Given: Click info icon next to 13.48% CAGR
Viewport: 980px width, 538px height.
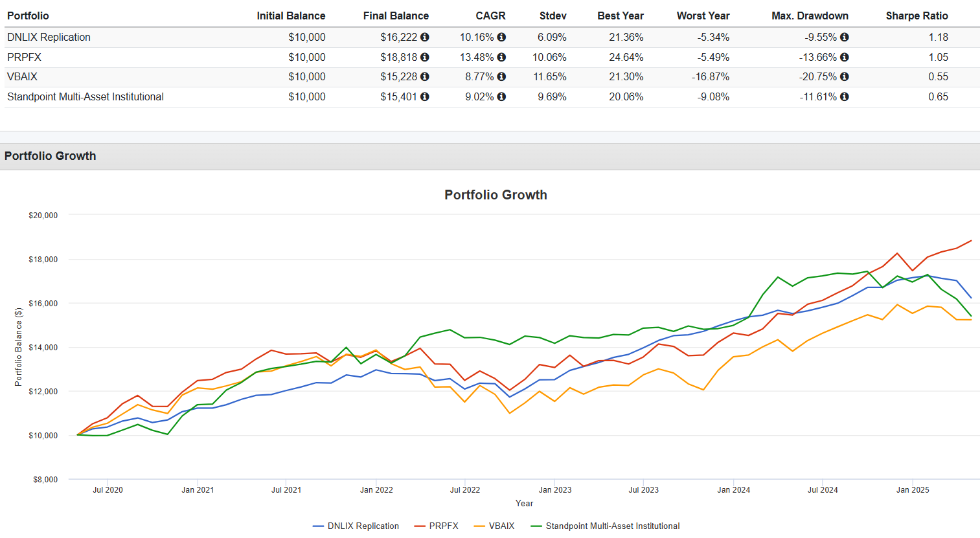Looking at the screenshot, I should [501, 58].
